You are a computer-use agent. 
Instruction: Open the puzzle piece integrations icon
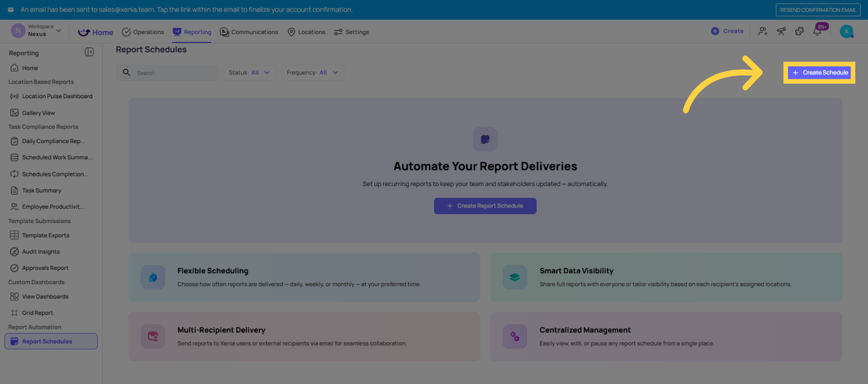click(799, 31)
